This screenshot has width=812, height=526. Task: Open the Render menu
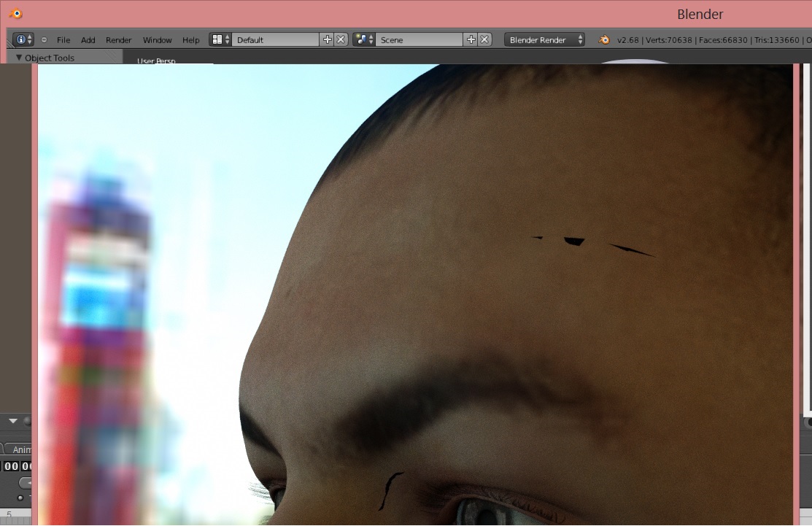point(119,40)
